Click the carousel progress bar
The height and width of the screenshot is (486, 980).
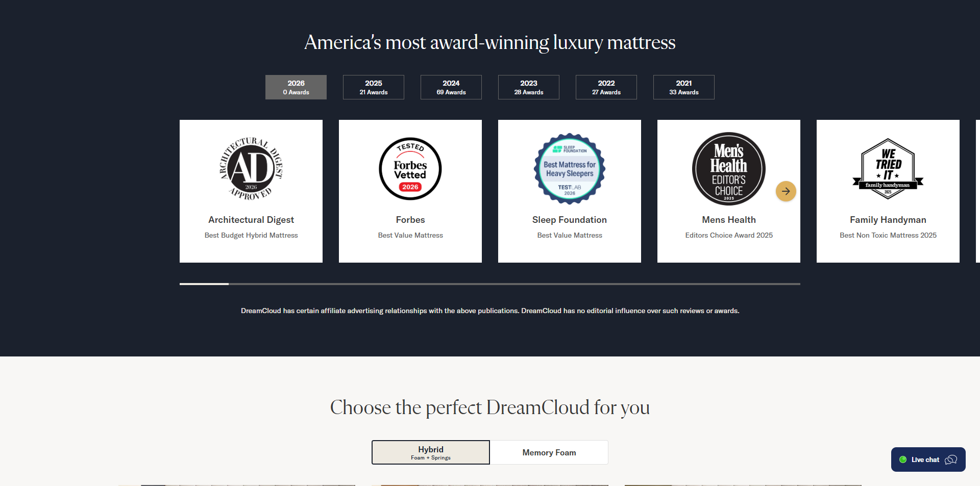(489, 284)
